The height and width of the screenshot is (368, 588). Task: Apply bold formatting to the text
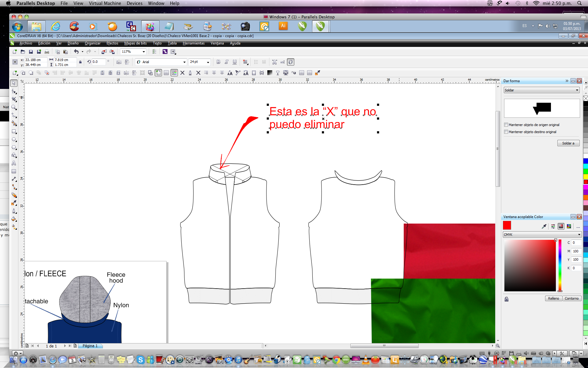[x=218, y=62]
